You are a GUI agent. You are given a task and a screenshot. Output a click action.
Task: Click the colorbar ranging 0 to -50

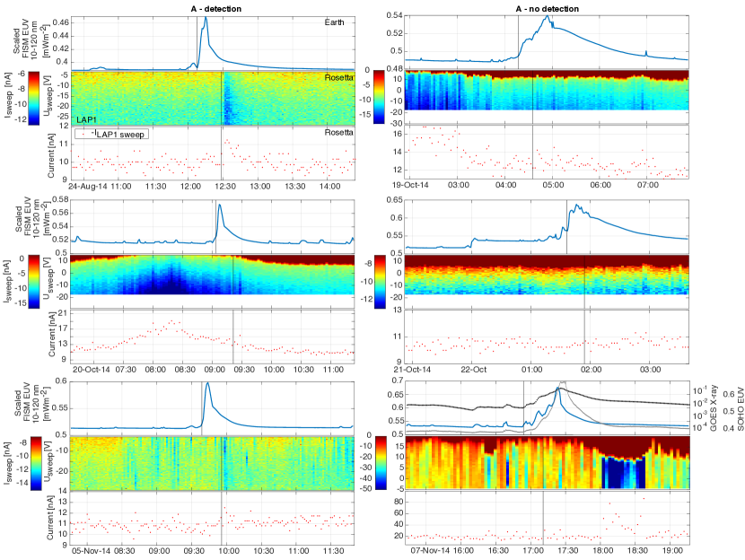(381, 463)
